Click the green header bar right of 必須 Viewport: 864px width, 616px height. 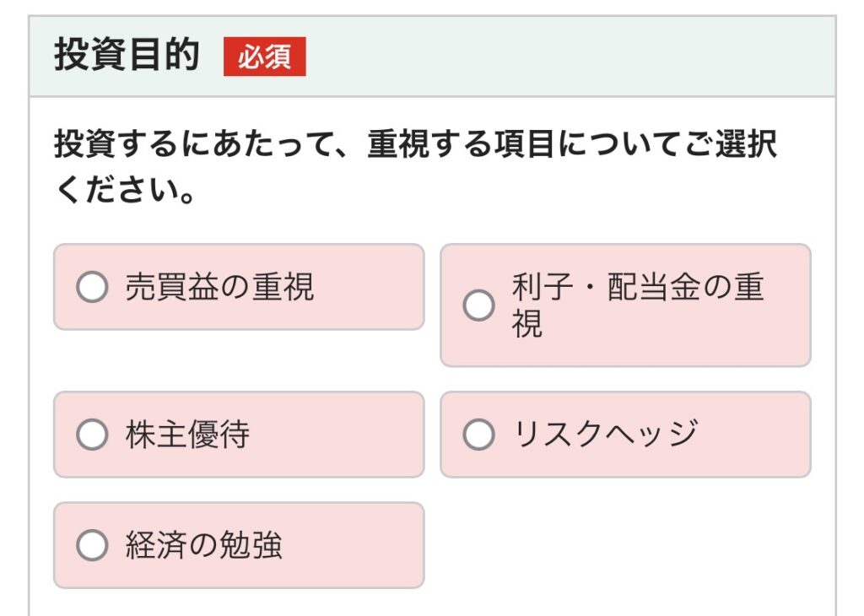(565, 57)
